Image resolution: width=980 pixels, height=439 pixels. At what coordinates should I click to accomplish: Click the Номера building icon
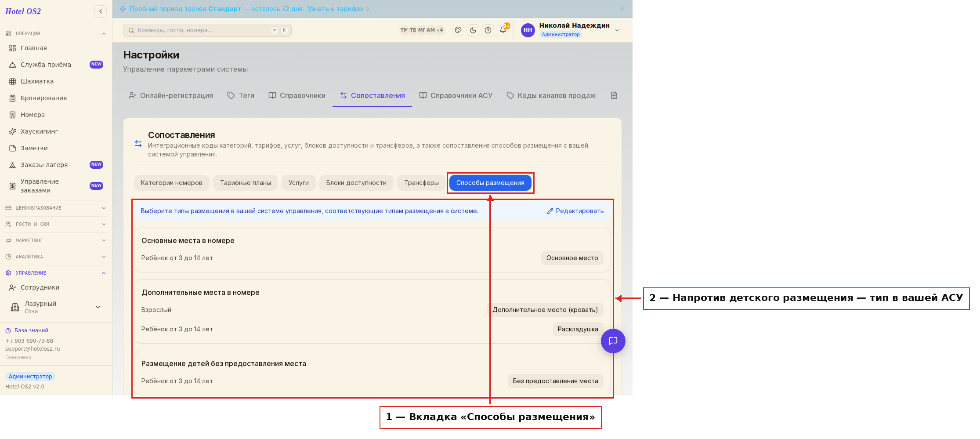(x=13, y=115)
